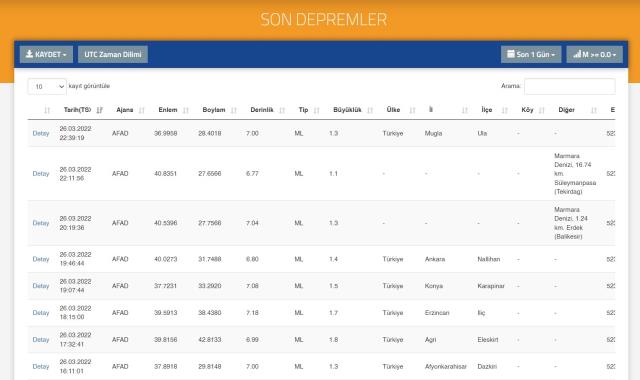Click the Derinlik column header text
640x380 pixels.
pyautogui.click(x=262, y=110)
